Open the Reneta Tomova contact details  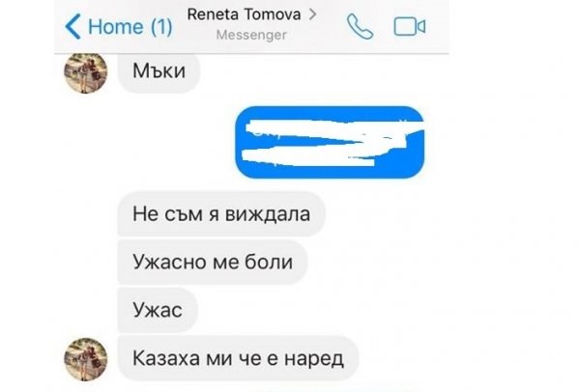244,14
